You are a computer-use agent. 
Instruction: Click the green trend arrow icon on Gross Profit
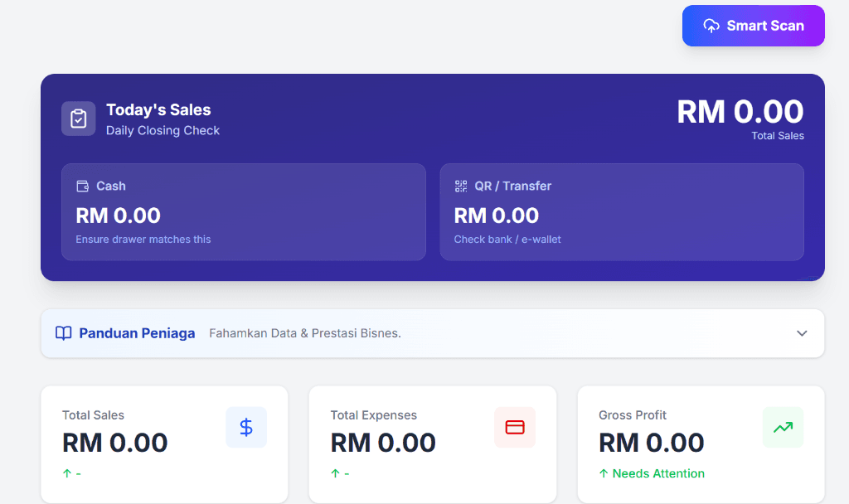pos(783,427)
